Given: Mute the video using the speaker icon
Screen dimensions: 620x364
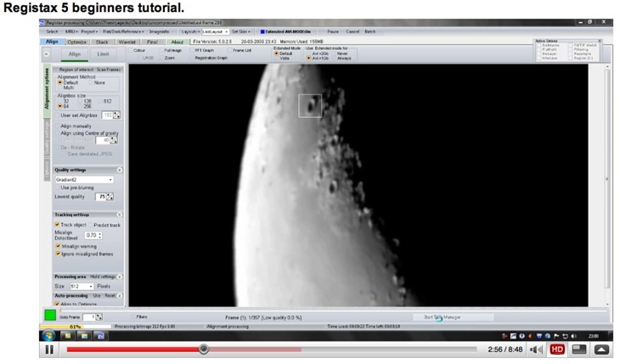Looking at the screenshot, I should click(x=536, y=350).
